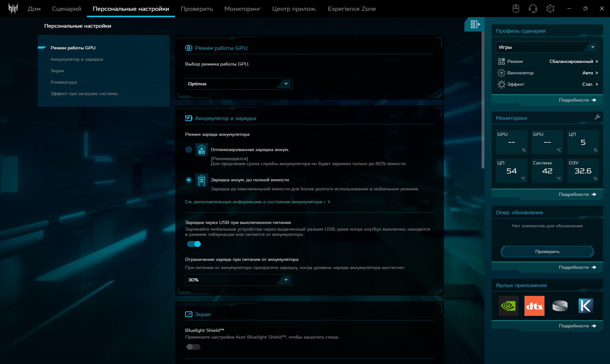Open Подробности for monitoring panel
This screenshot has width=610, height=364.
point(577,195)
